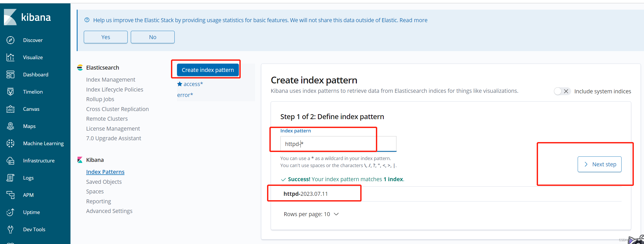Open the access* index pattern

[x=193, y=84]
